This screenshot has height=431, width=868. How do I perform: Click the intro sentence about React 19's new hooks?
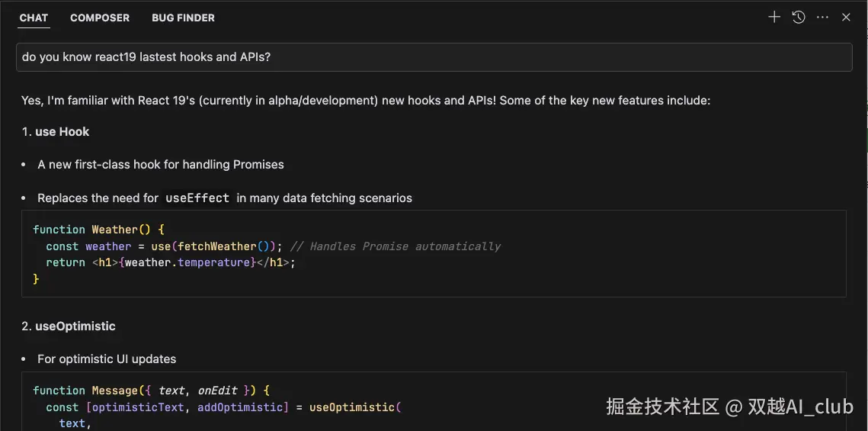coord(365,101)
